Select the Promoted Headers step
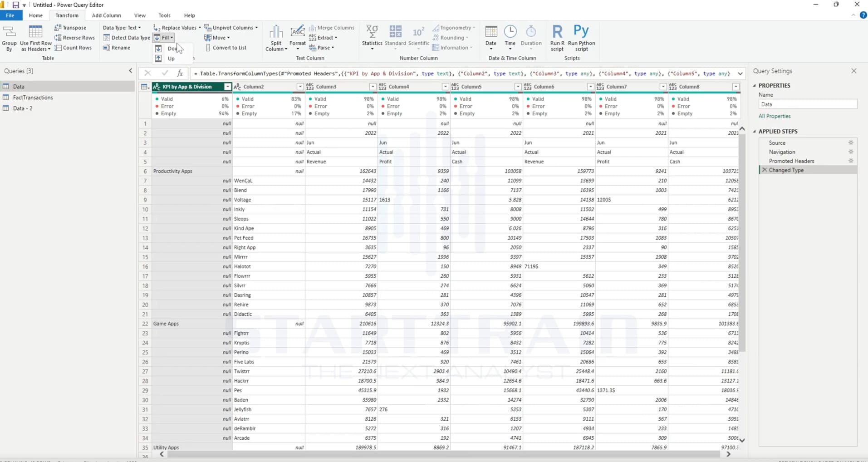This screenshot has height=462, width=868. tap(791, 161)
